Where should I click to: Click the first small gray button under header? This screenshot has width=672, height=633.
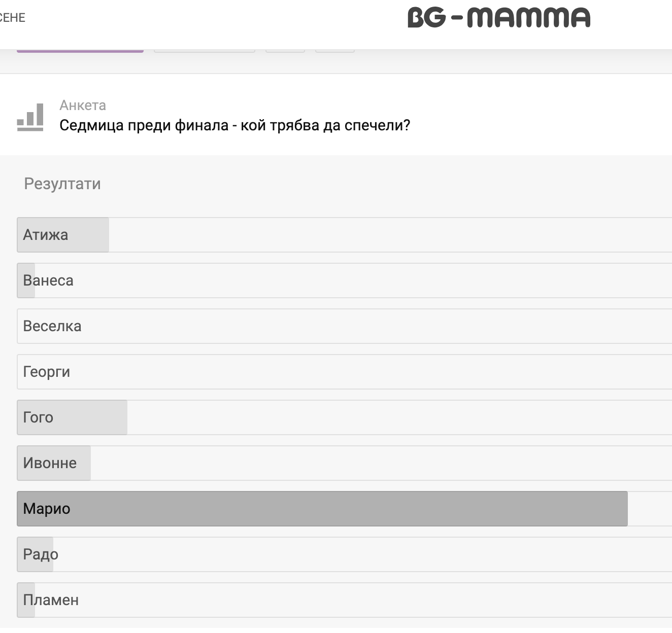285,51
